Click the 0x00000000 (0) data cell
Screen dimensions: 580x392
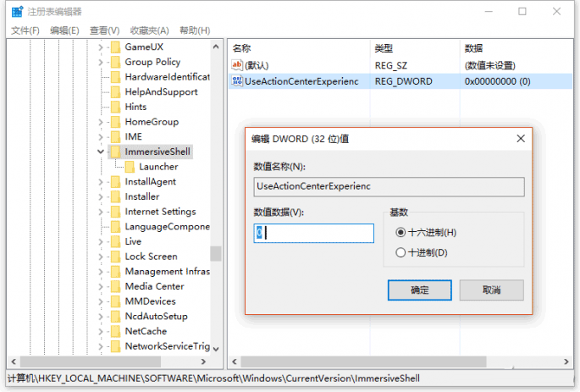coord(498,81)
